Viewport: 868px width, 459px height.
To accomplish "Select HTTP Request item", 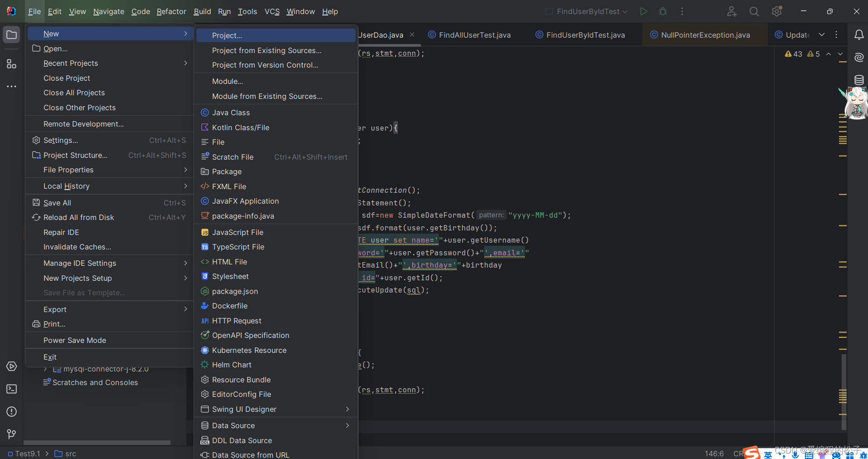I will click(276, 321).
